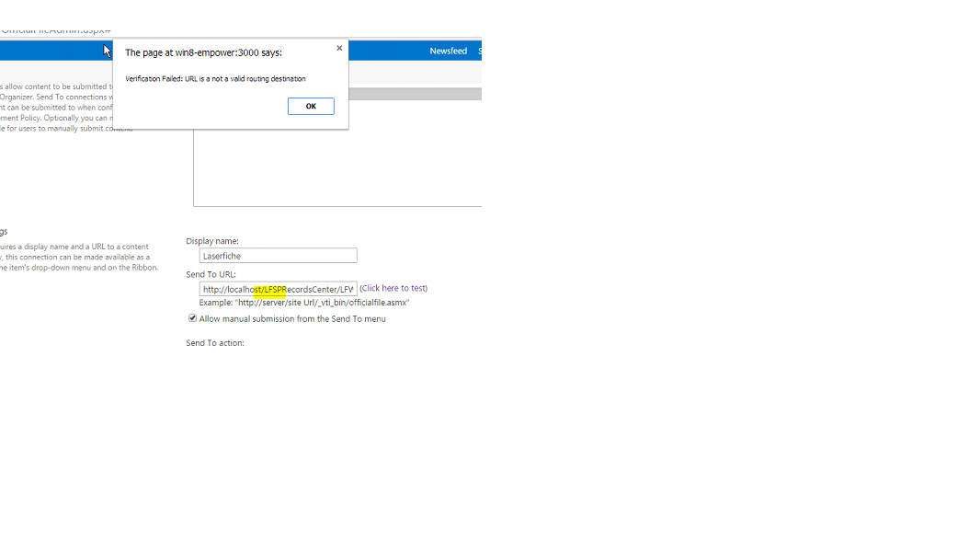Uncheck Allow manual submission from Send To menu
This screenshot has width=980, height=552.
(193, 318)
